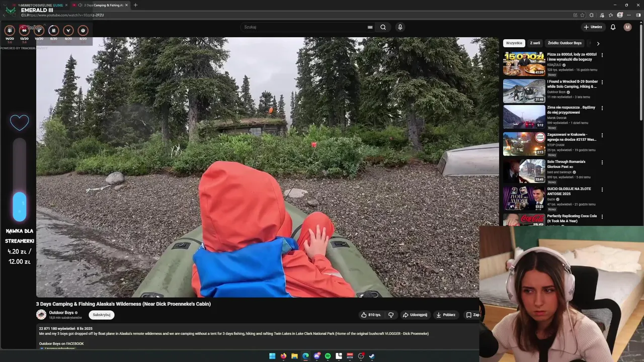Open Discord from the taskbar
The width and height of the screenshot is (644, 362).
(316, 356)
